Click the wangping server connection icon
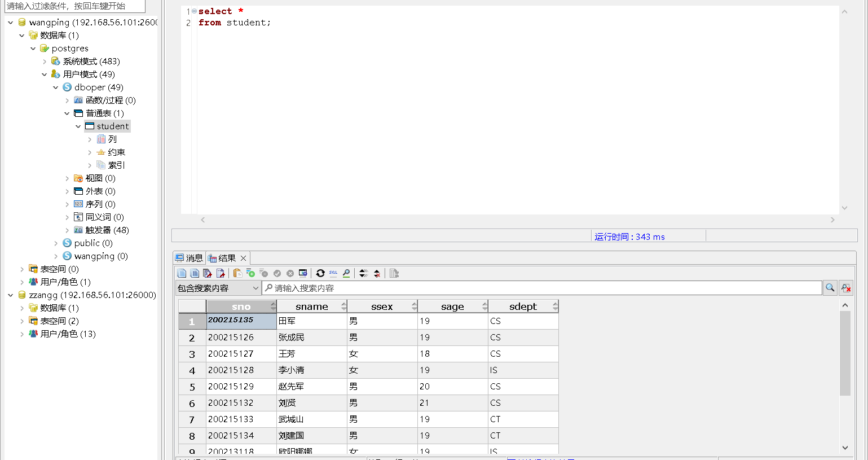 (x=22, y=23)
